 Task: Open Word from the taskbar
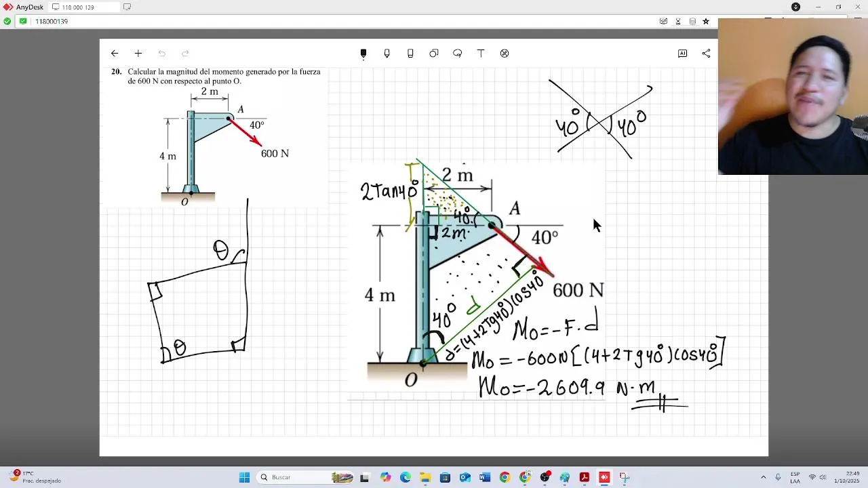[x=485, y=477]
